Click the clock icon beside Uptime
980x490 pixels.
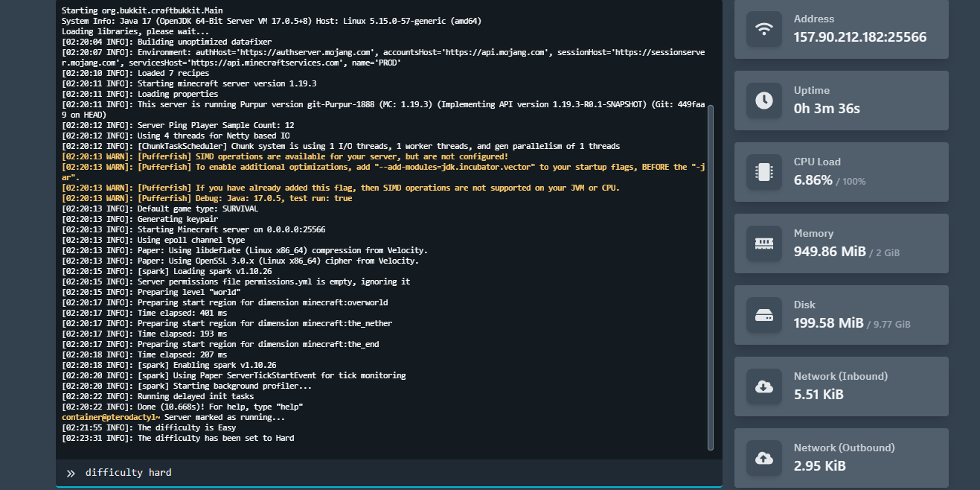coord(763,101)
